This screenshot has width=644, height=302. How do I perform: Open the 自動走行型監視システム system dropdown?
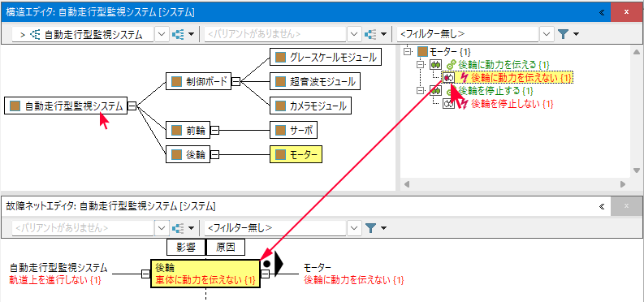(162, 34)
